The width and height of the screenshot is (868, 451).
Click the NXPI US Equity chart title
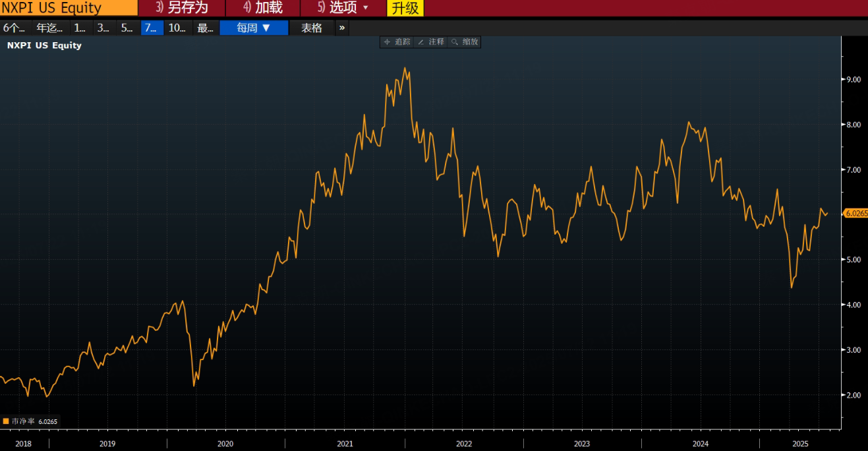tap(44, 45)
